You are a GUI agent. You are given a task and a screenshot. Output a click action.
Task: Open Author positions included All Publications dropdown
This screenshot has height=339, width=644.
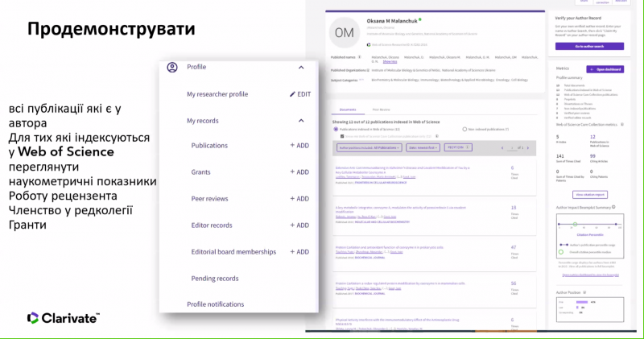point(369,147)
